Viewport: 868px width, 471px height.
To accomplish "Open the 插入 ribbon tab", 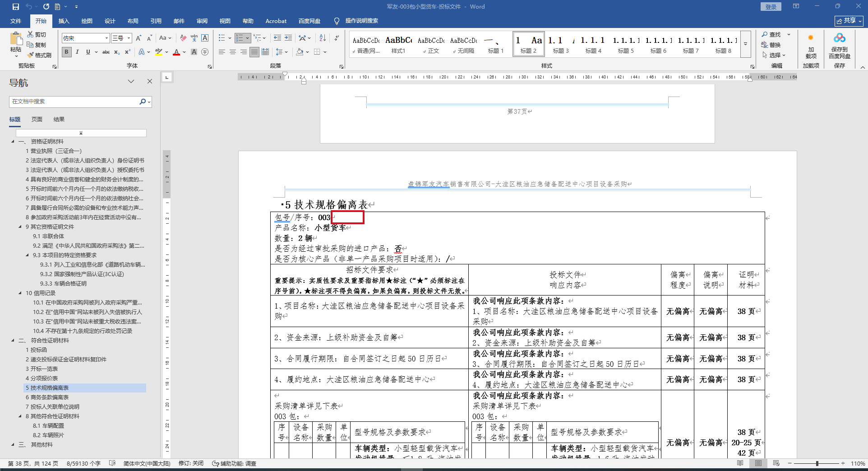I will tap(64, 21).
